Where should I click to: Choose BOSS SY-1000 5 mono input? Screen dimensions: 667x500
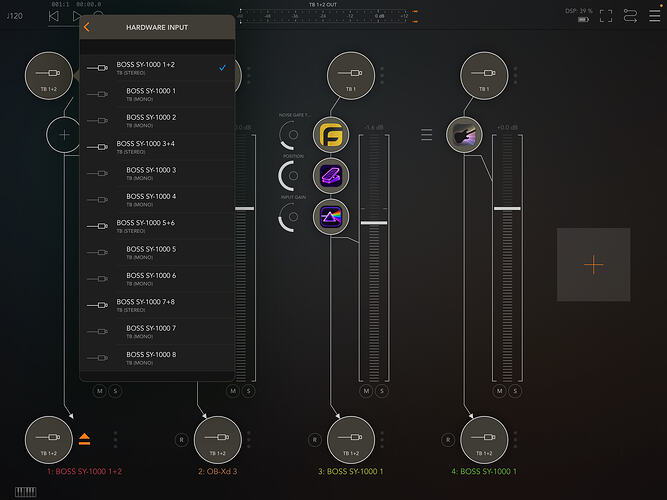click(x=157, y=252)
